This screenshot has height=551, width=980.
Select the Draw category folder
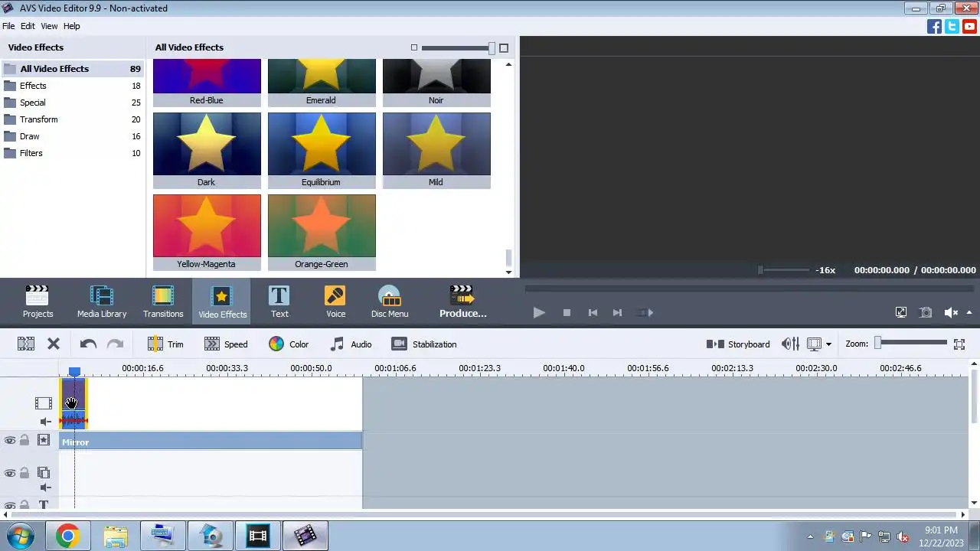coord(72,136)
